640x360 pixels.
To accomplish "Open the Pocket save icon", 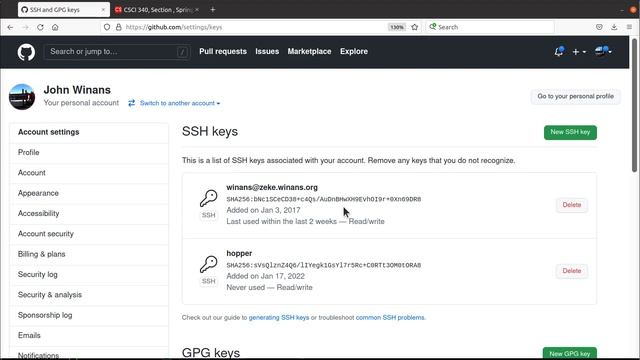I will (x=599, y=27).
